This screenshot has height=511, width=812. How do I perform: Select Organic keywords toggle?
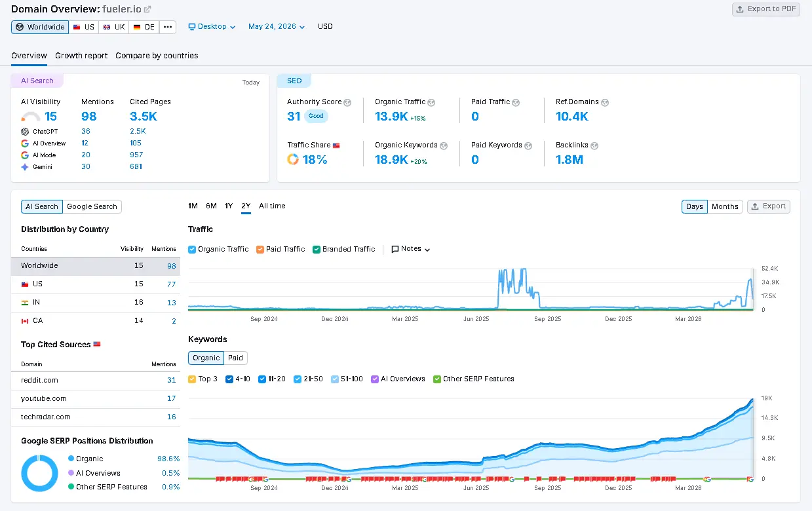[206, 358]
